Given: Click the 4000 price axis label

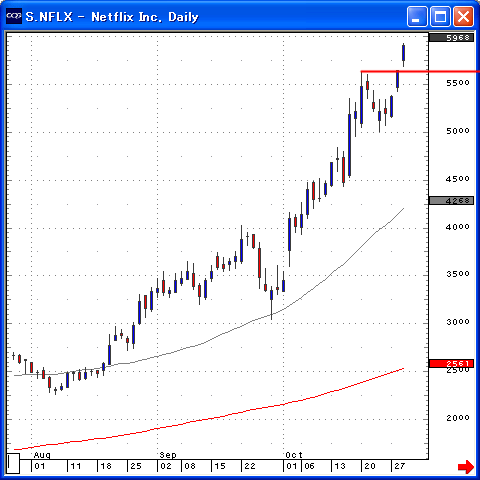Looking at the screenshot, I should (x=458, y=227).
